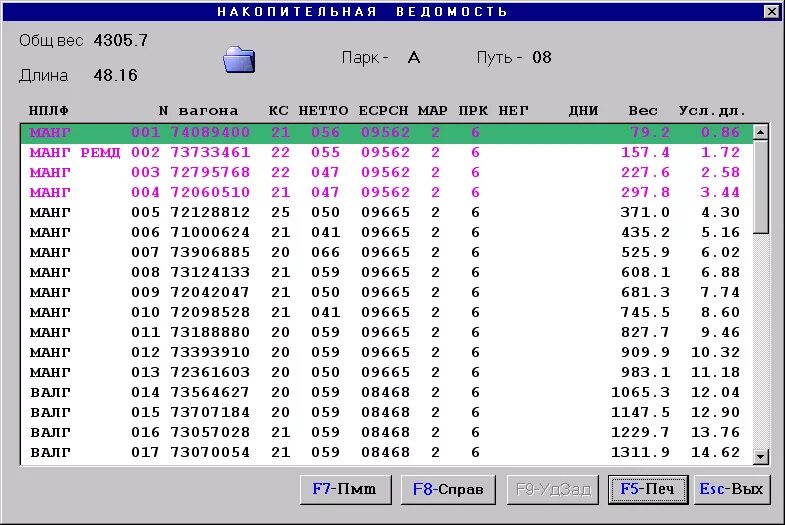Click total weight value 4305.7
785x525 pixels.
pos(121,41)
